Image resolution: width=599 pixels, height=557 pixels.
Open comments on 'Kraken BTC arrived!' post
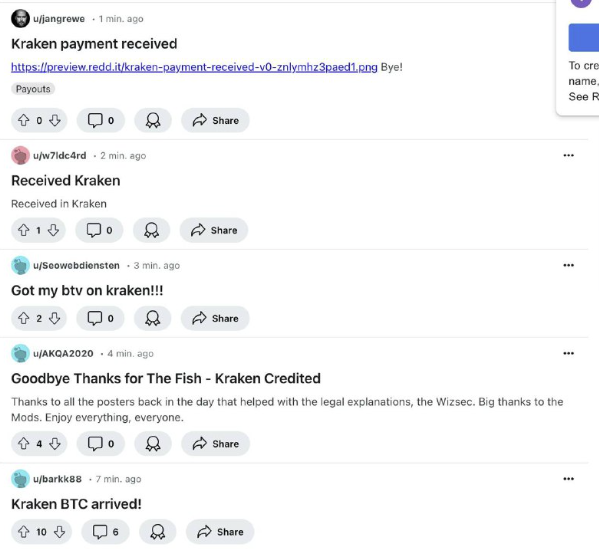tap(105, 531)
